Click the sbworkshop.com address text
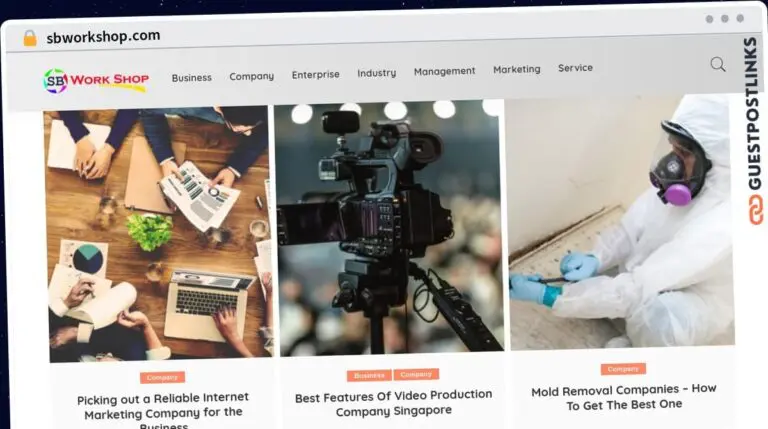The width and height of the screenshot is (768, 429). click(x=103, y=36)
